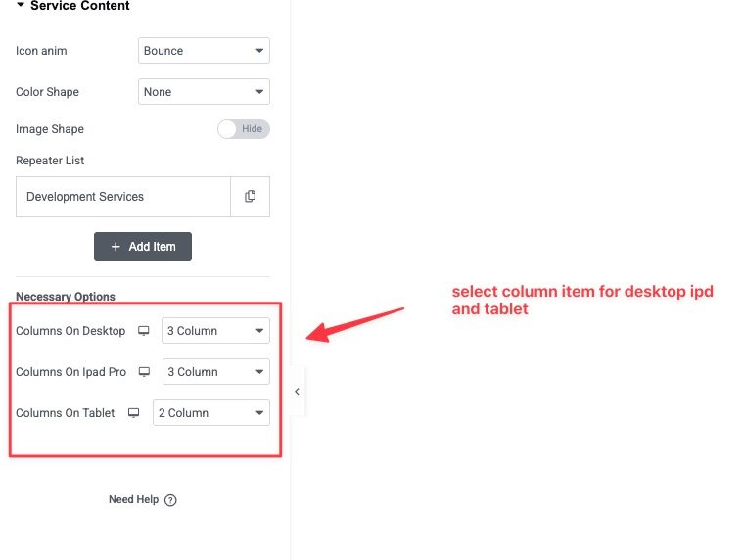743x560 pixels.
Task: Collapse panel using the left chevron handle
Action: pos(297,391)
